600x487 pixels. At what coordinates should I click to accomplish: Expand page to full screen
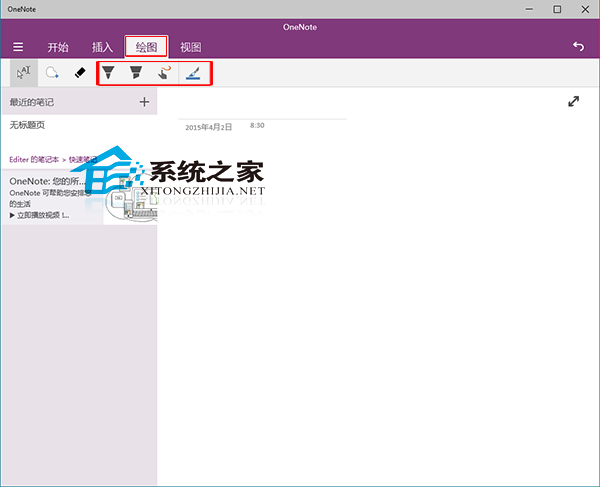tap(573, 101)
